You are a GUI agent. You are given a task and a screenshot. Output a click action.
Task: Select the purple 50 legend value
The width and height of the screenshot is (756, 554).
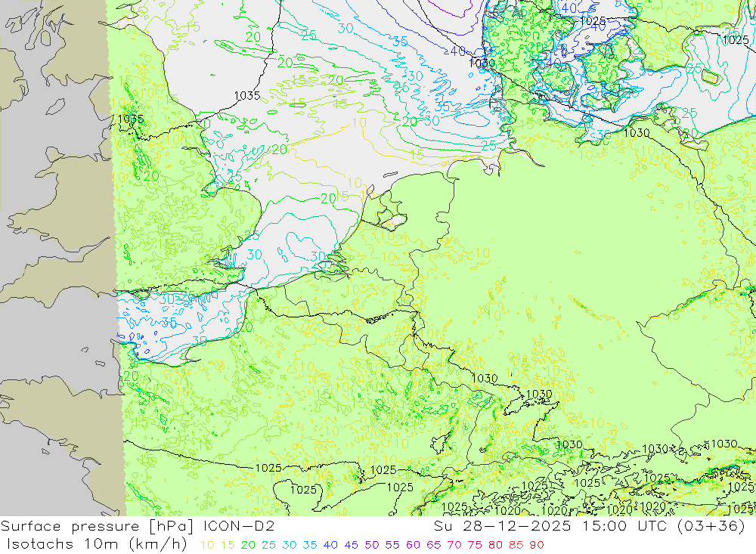pyautogui.click(x=372, y=545)
